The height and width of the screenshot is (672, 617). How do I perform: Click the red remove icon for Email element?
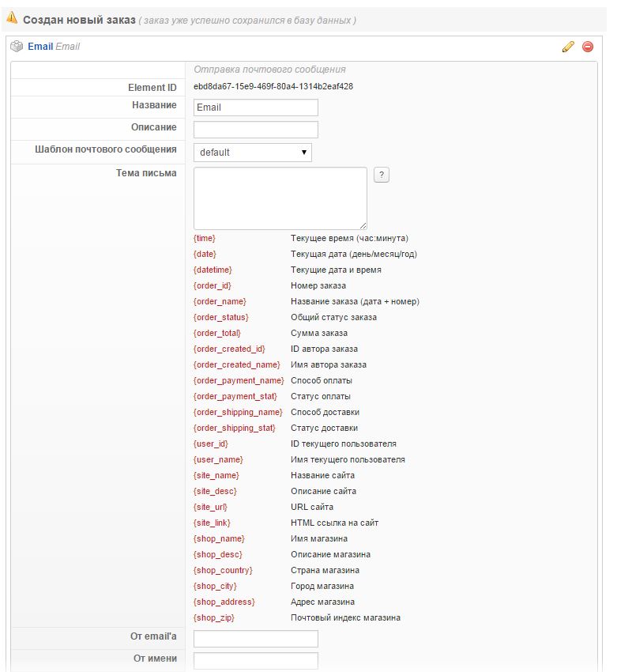pyautogui.click(x=588, y=47)
